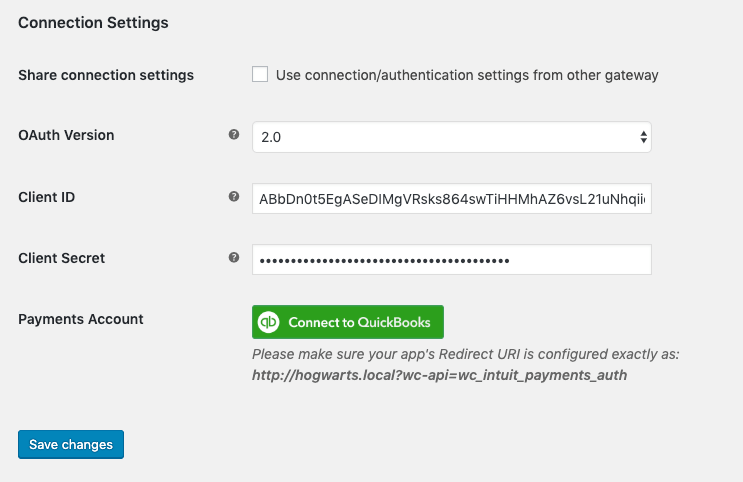
Task: Click the help icon beside Client Secret
Action: click(x=234, y=258)
